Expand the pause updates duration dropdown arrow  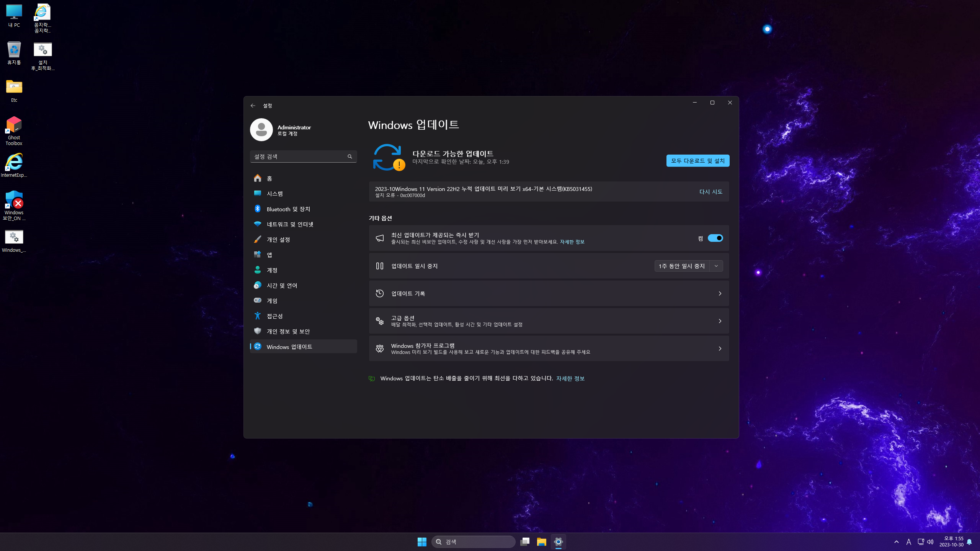pos(716,266)
